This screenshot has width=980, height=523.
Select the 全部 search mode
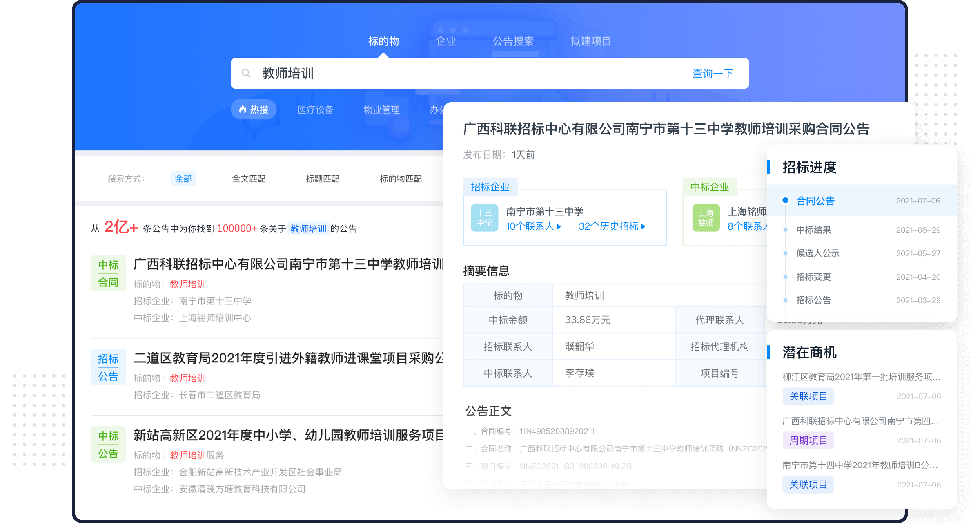pos(183,178)
